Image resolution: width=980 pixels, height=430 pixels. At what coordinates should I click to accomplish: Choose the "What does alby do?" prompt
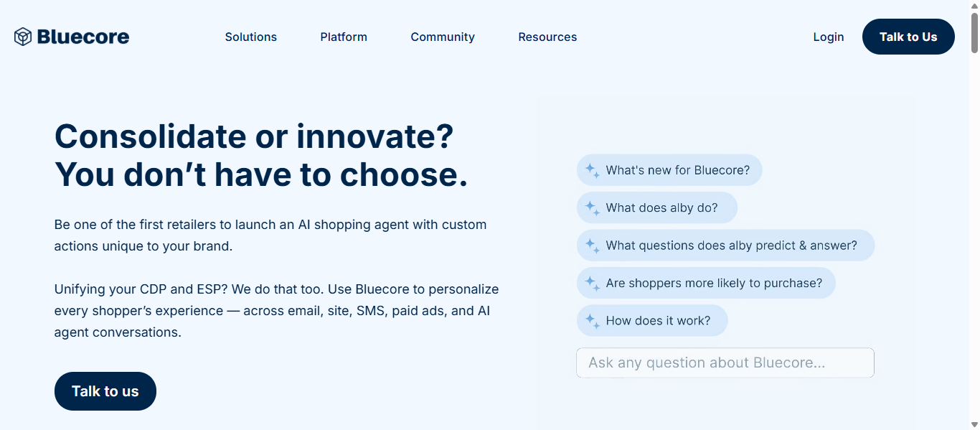(661, 208)
